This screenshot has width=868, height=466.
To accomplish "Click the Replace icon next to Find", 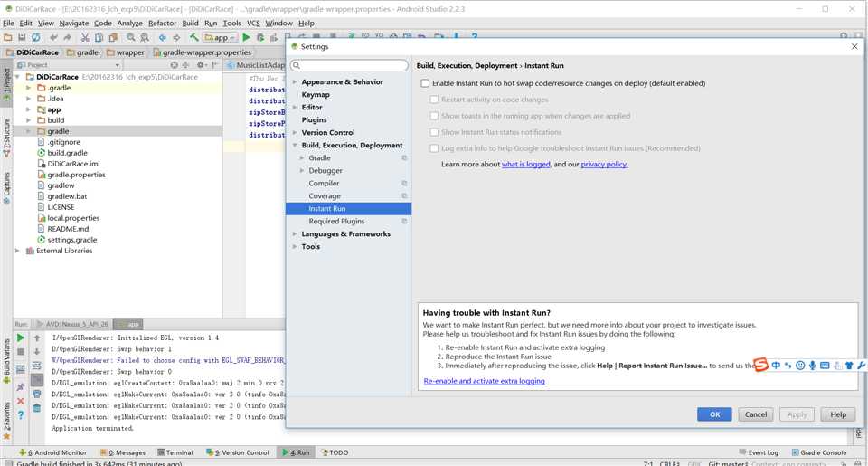I will 145,38.
